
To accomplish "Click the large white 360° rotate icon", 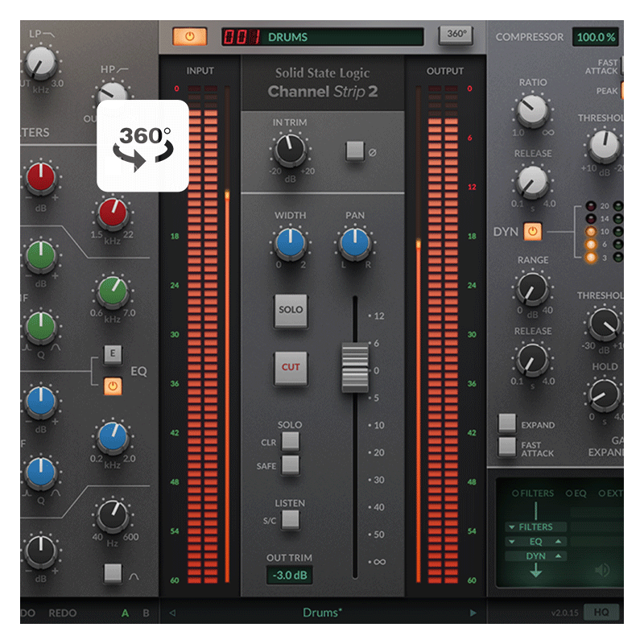I will click(143, 146).
